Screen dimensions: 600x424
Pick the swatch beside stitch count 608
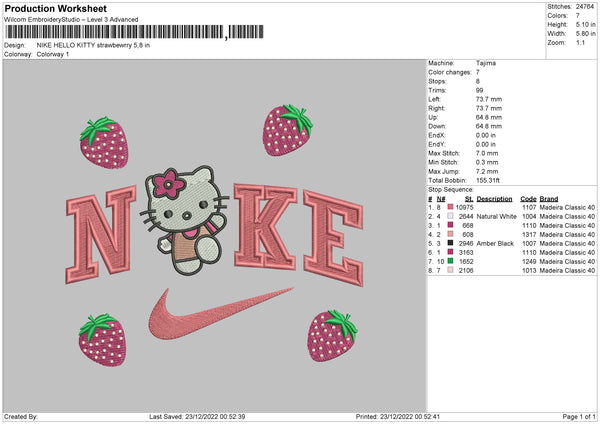coord(450,234)
